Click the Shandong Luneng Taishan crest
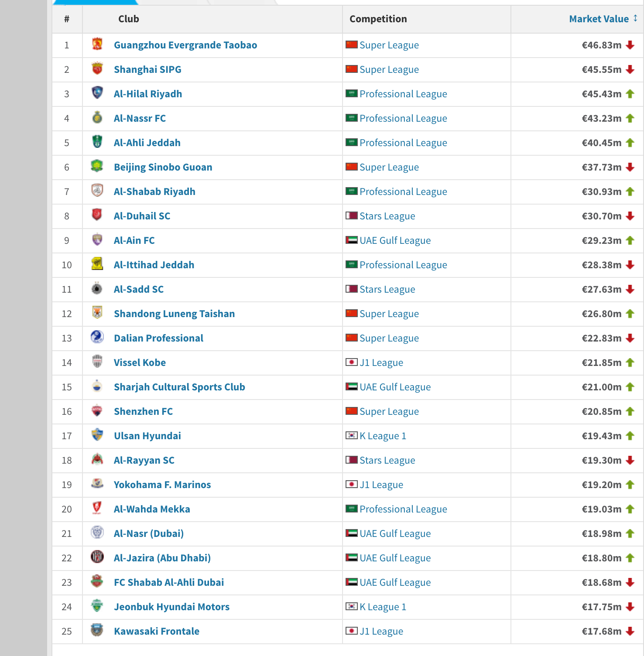The image size is (644, 656). [x=97, y=313]
